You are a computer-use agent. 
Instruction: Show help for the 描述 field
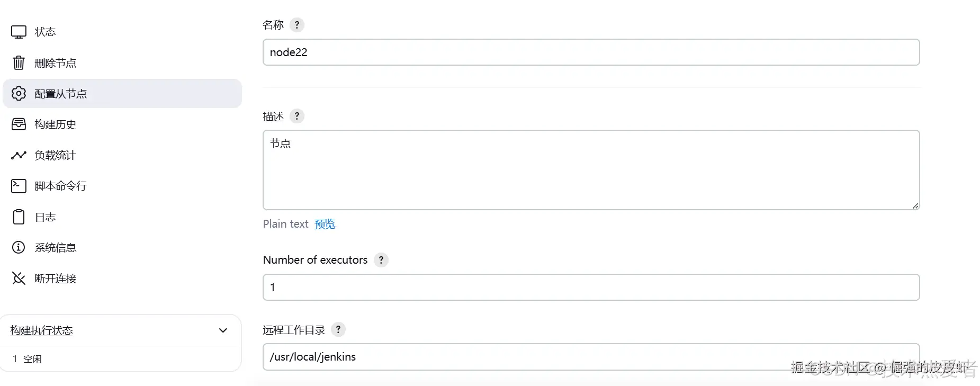(x=297, y=116)
